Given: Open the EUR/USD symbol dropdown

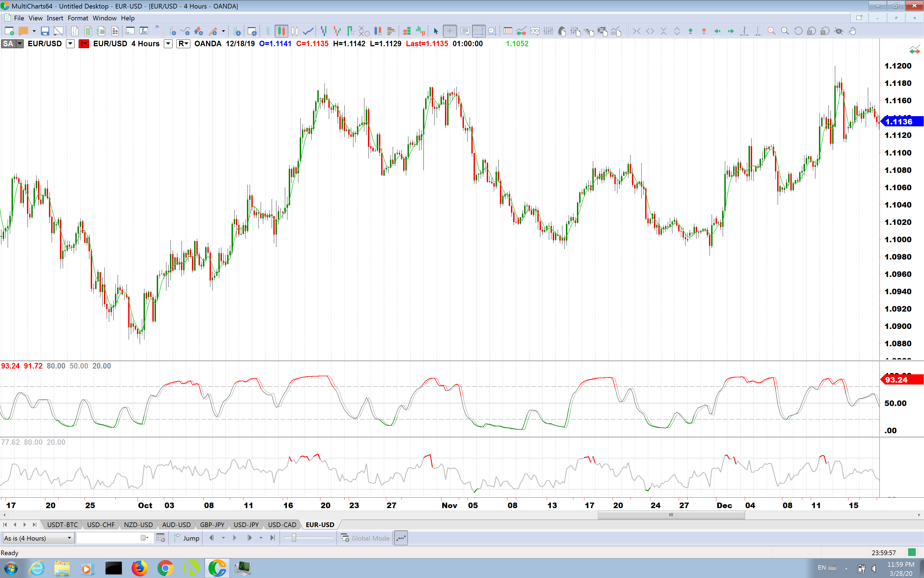Looking at the screenshot, I should pos(70,43).
